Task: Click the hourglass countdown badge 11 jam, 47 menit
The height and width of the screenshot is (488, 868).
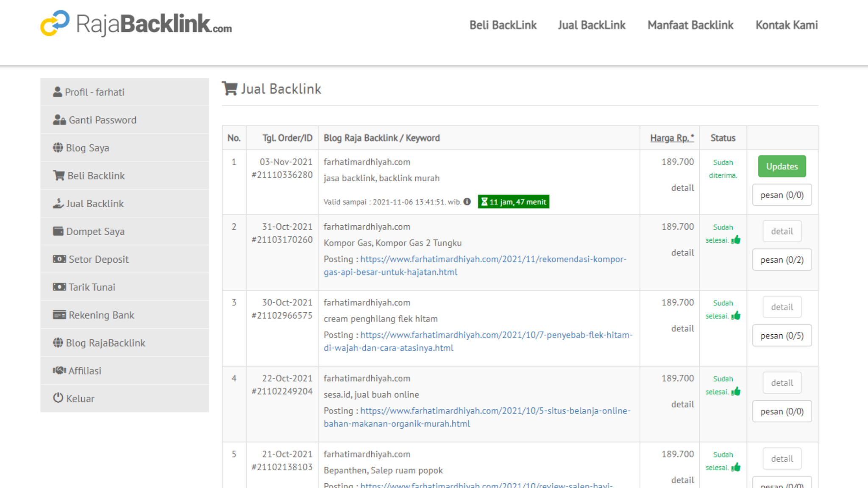Action: point(513,202)
